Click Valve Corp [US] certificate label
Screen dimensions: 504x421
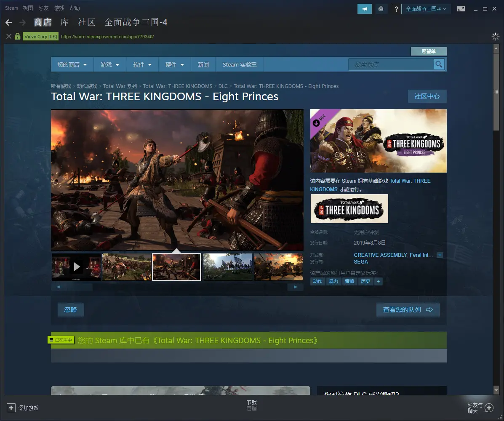(40, 37)
